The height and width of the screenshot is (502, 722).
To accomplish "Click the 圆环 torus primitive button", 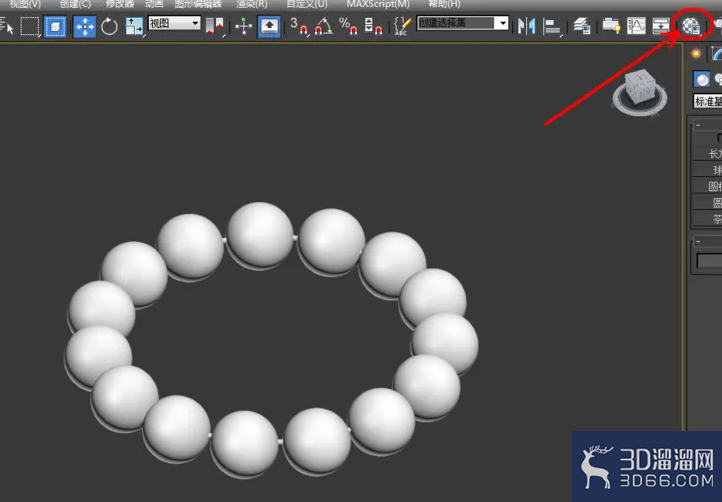I will pos(707,203).
